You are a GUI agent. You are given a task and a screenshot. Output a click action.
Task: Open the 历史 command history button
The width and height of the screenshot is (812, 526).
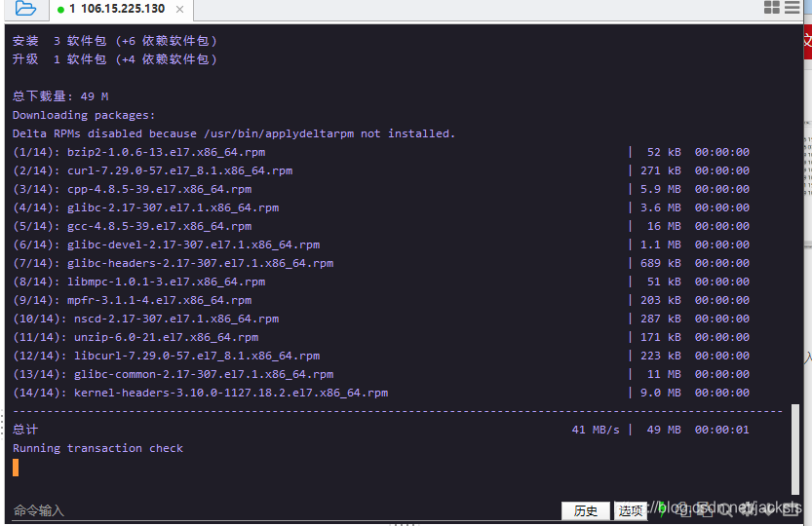pos(585,511)
